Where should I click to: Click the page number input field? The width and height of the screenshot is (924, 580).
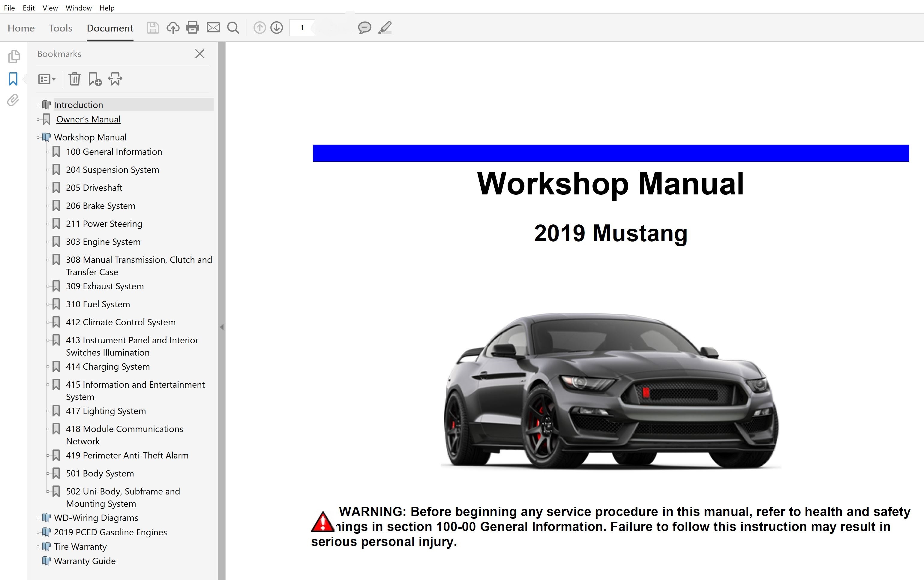(x=302, y=28)
